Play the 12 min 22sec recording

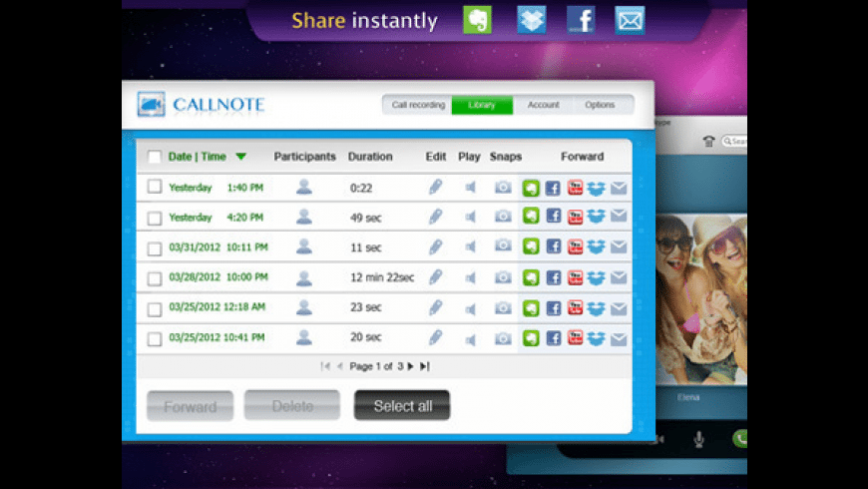tap(470, 277)
